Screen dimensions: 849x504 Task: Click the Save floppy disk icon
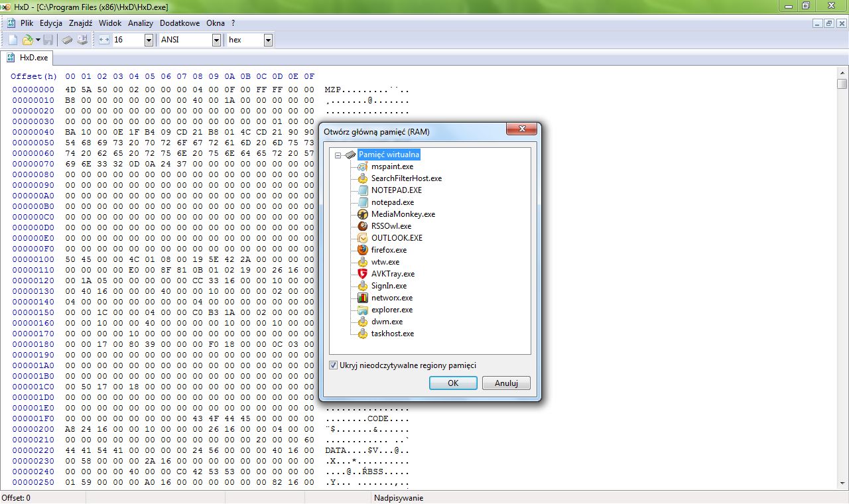(48, 40)
